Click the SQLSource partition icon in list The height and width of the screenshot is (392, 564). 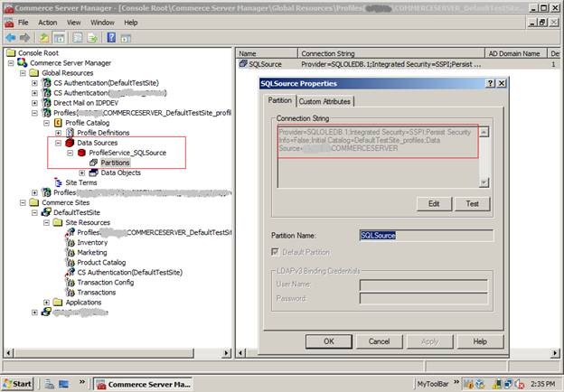click(x=243, y=65)
